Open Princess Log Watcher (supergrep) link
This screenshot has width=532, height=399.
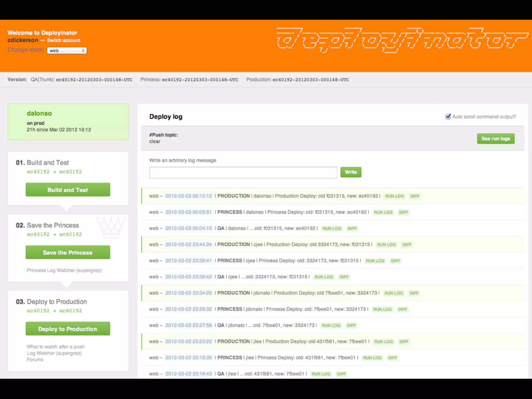pos(64,270)
